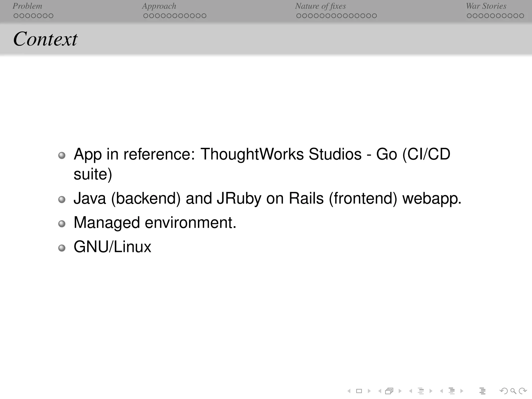This screenshot has height=399, width=532.
Task: Jump to the Approach section
Action: (x=159, y=6)
